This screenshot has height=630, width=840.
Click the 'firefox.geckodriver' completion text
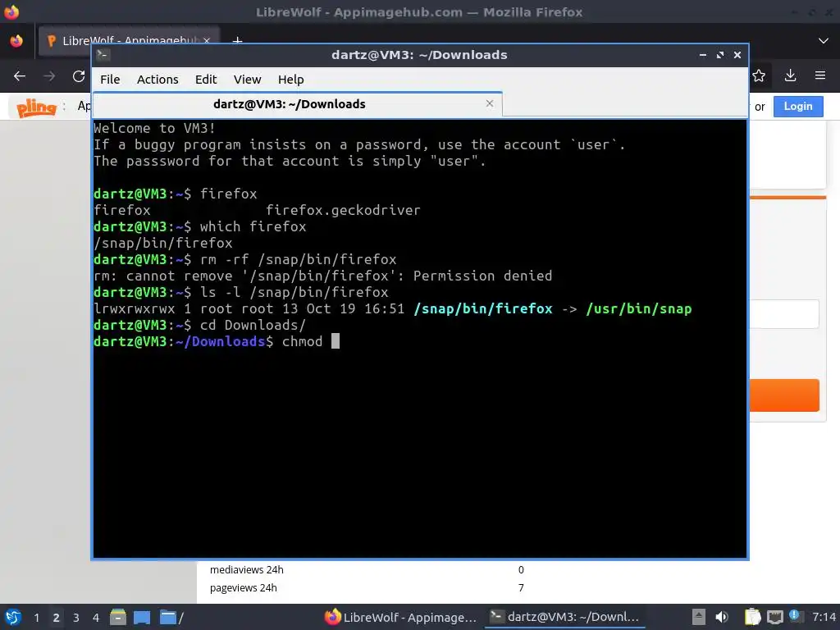tap(343, 211)
